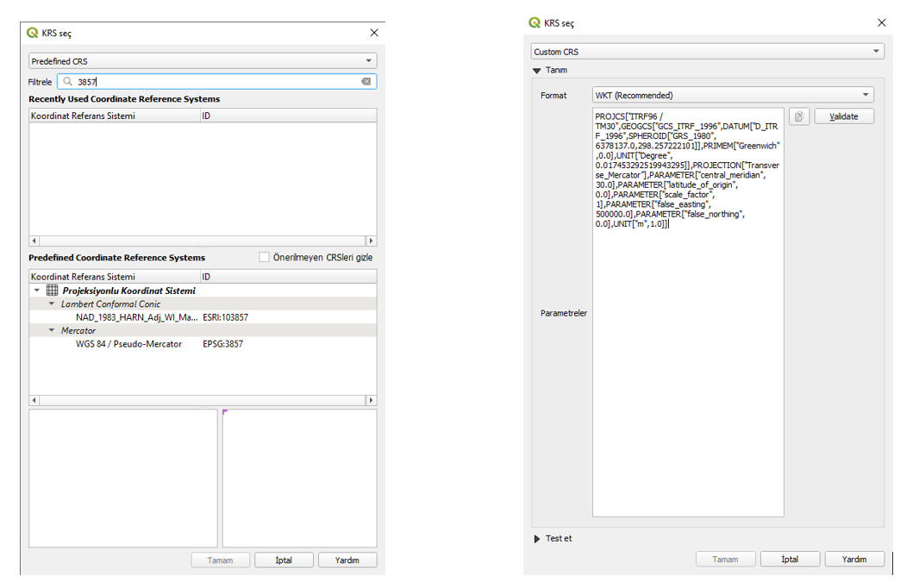
Task: Open the WKT (Recommended) format dropdown
Action: point(733,95)
